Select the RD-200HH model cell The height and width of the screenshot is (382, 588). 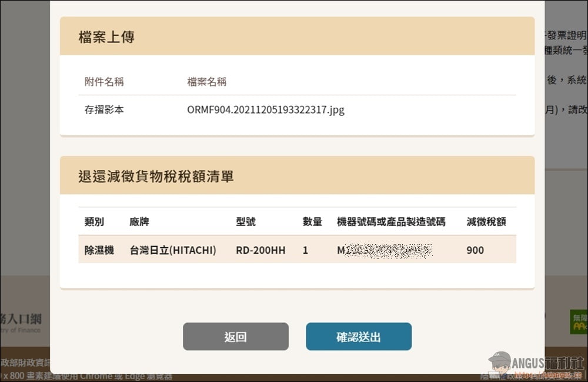pos(260,250)
